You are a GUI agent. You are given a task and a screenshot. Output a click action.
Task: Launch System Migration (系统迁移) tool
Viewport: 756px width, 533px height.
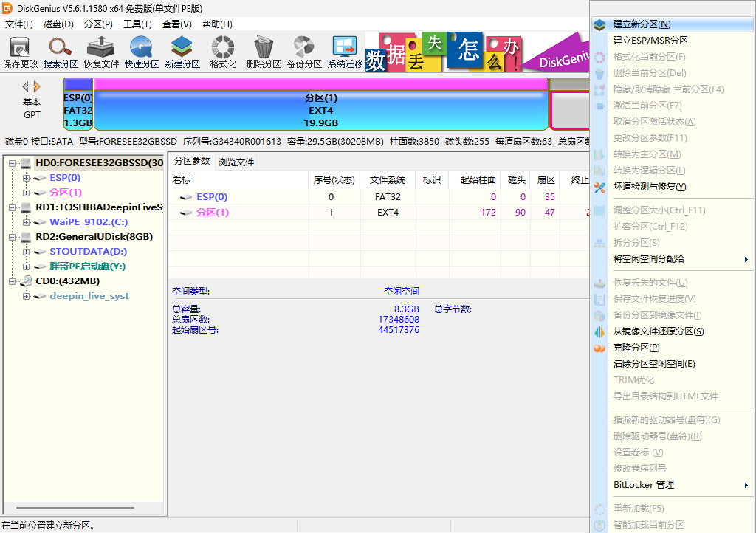[345, 52]
